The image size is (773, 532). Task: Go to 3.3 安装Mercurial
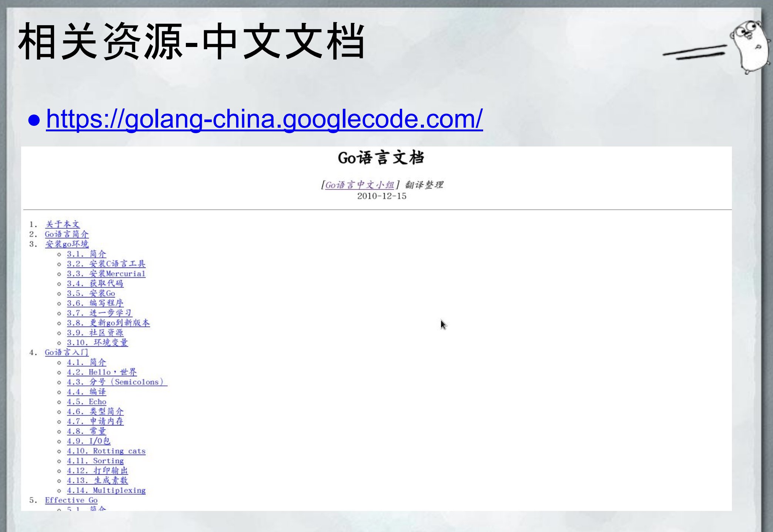pyautogui.click(x=106, y=274)
